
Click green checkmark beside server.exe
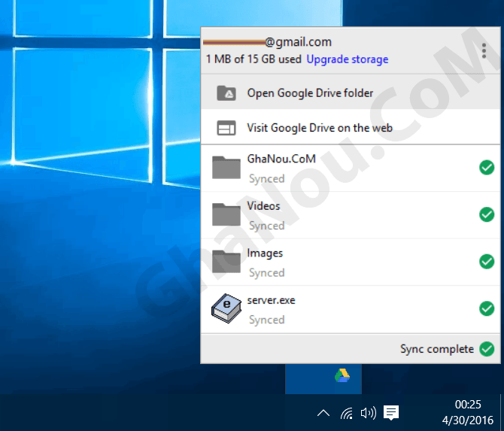pyautogui.click(x=487, y=308)
